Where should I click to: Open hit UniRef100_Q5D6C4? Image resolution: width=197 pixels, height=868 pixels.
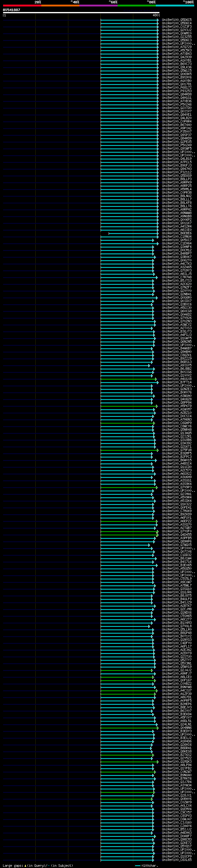(x=177, y=23)
